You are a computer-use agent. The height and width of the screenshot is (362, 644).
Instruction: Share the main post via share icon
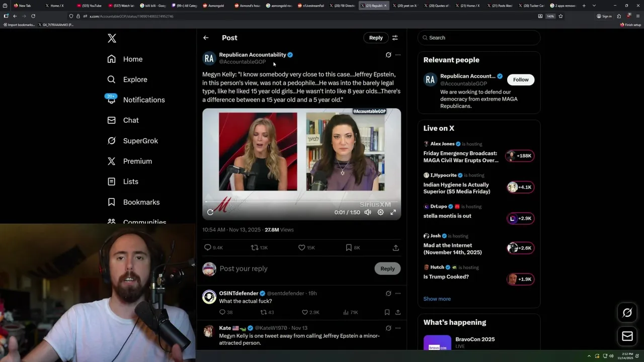click(396, 247)
